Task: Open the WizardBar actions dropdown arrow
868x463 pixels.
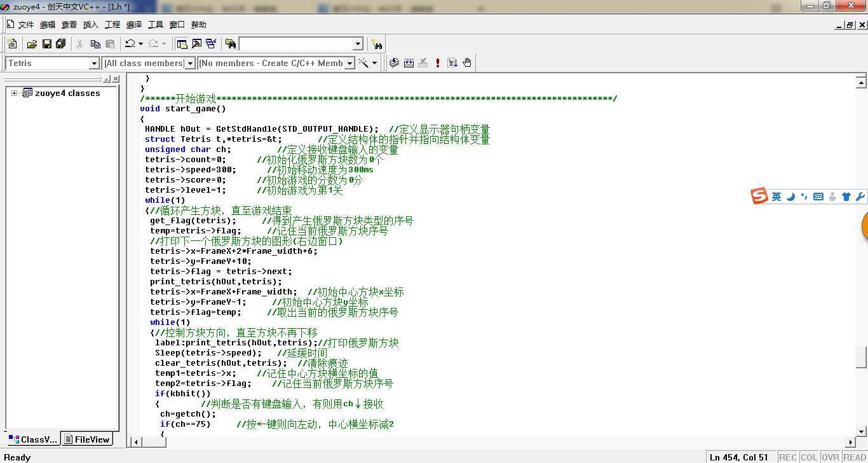Action: pyautogui.click(x=375, y=63)
